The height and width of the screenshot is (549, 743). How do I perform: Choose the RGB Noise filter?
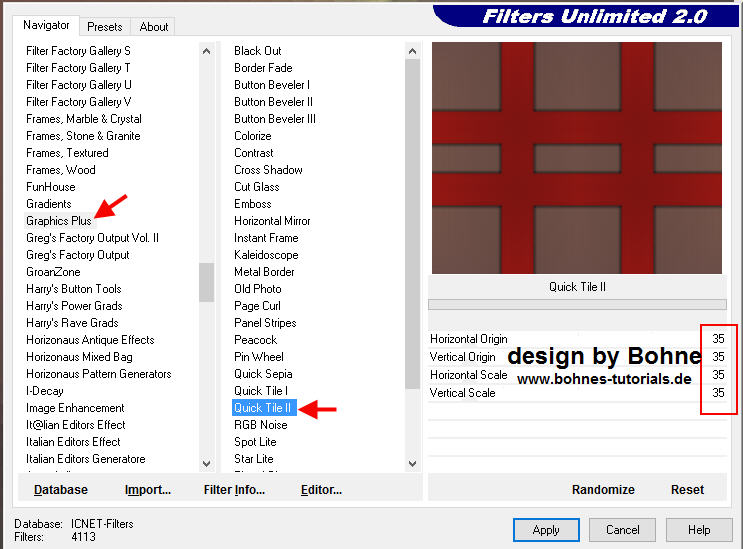(261, 425)
